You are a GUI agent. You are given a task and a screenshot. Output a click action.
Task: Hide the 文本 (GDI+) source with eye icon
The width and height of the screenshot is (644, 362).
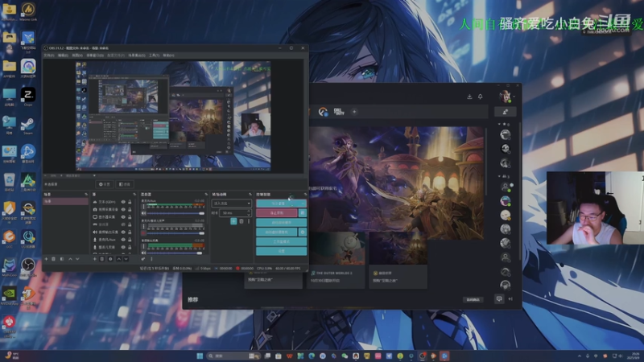tap(123, 202)
